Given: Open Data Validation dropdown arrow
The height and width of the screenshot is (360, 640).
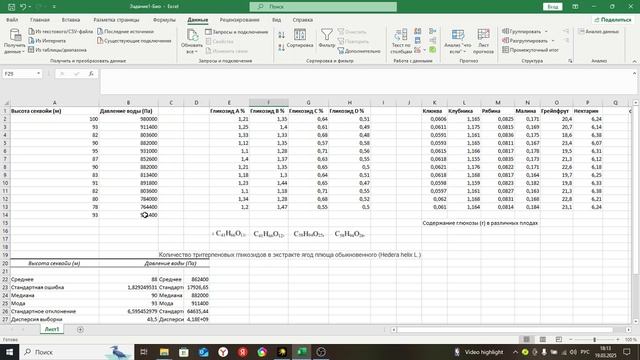Looking at the screenshot, I should click(424, 50).
